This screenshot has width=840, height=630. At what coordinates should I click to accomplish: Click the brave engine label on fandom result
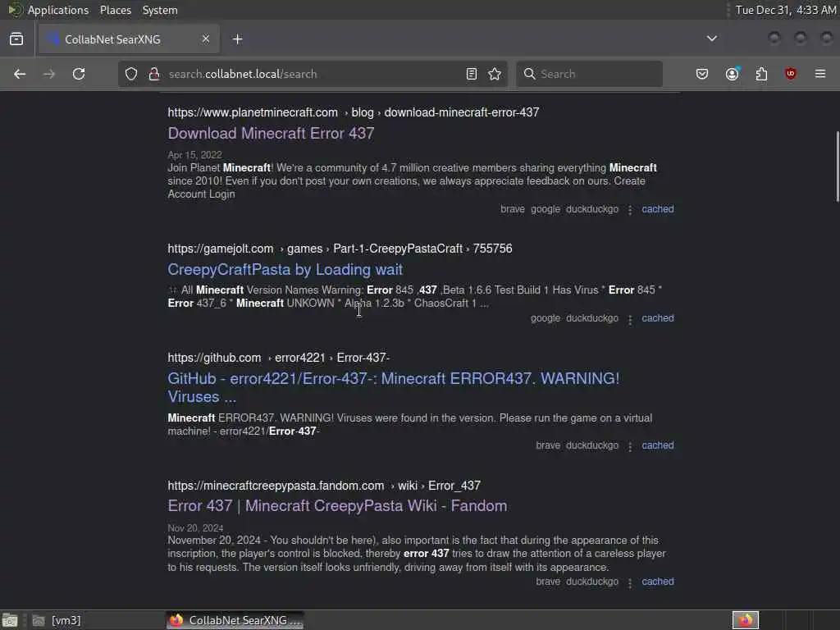point(548,582)
